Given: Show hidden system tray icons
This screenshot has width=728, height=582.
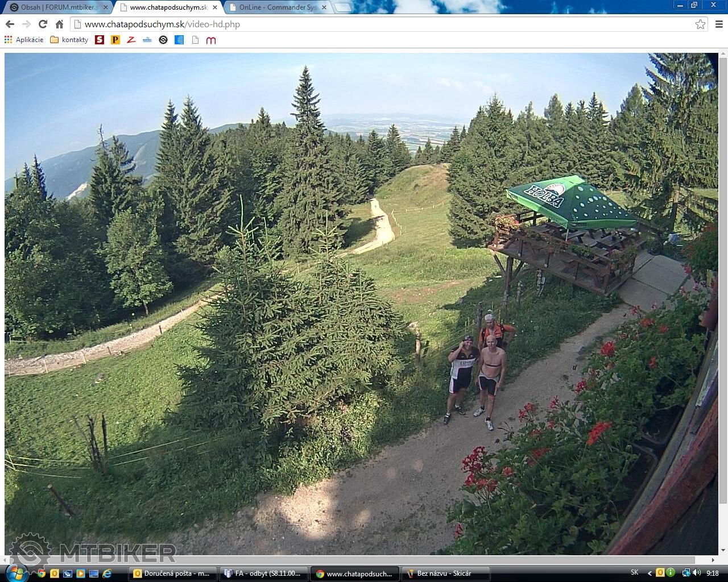Looking at the screenshot, I should coord(649,573).
